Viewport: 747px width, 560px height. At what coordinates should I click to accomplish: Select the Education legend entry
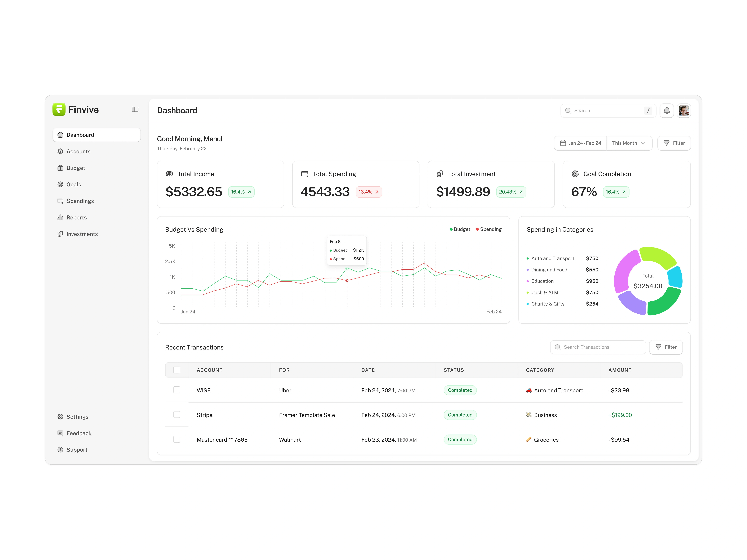point(562,281)
